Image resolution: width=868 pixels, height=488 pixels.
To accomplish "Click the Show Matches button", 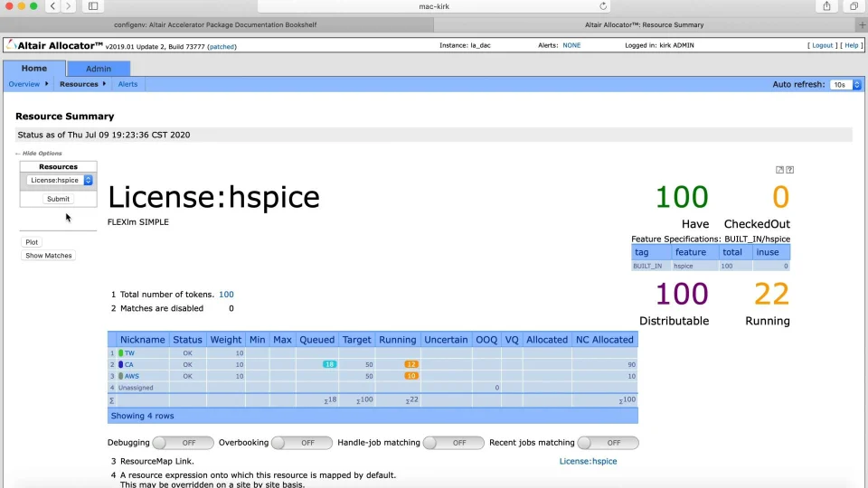I will [49, 256].
